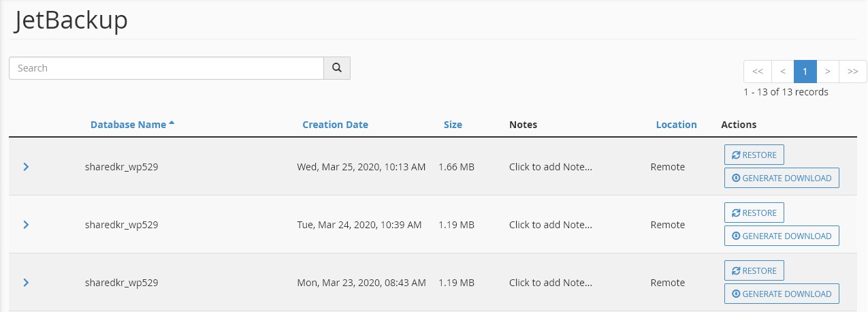Viewport: 868px width, 312px height.
Task: Go to next page with > button
Action: pyautogui.click(x=827, y=72)
